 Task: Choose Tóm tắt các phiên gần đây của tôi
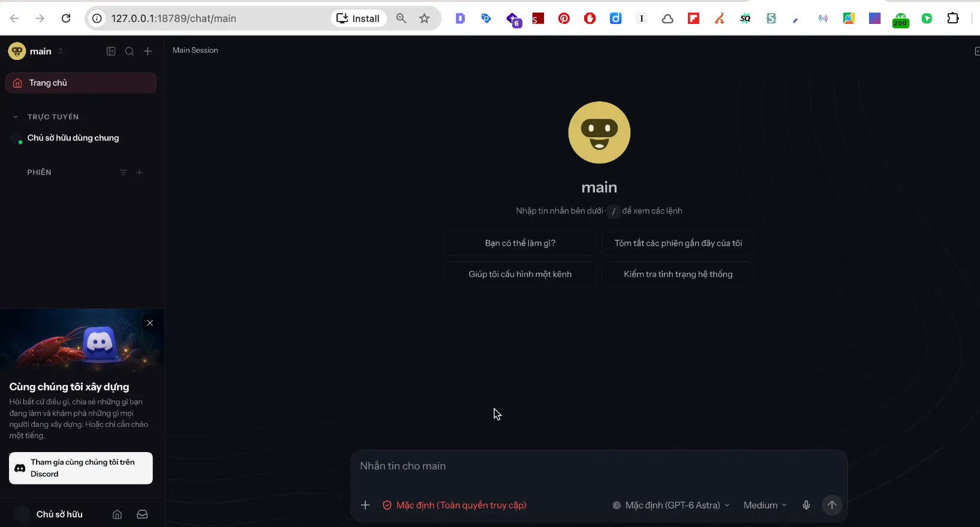(678, 243)
